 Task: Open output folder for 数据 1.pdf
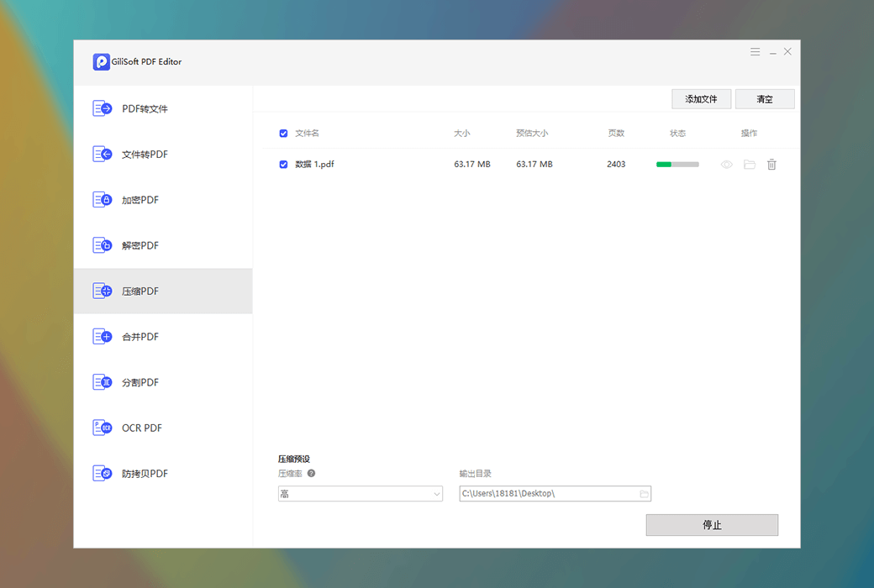pos(749,165)
